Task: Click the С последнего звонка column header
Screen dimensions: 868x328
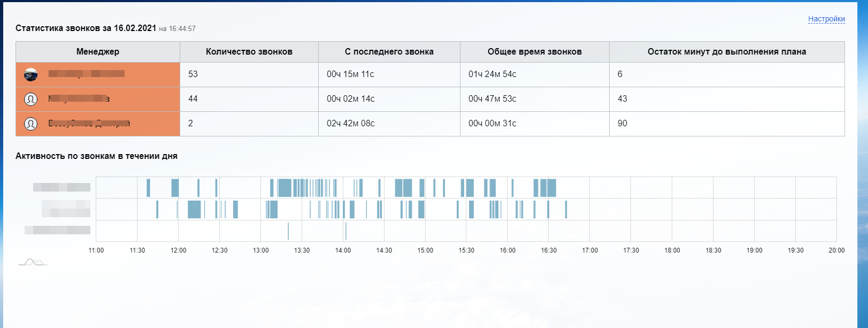Action: point(389,52)
